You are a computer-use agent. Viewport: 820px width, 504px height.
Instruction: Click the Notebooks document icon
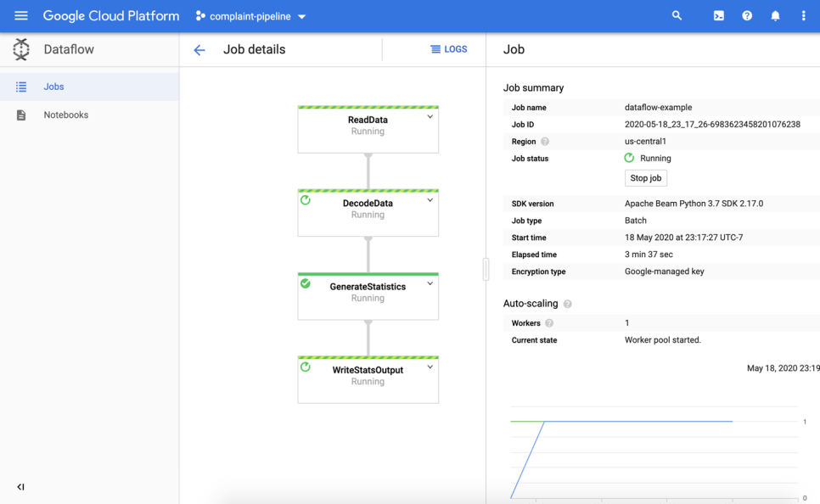[21, 115]
